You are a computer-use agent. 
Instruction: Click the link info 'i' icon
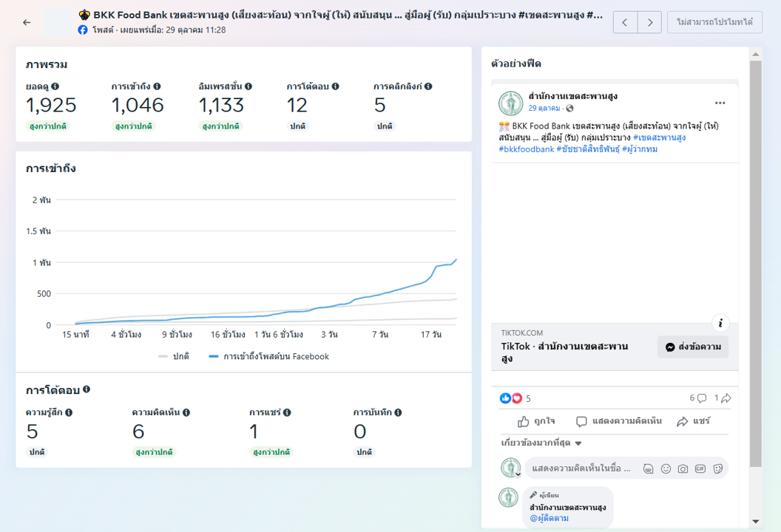[720, 323]
